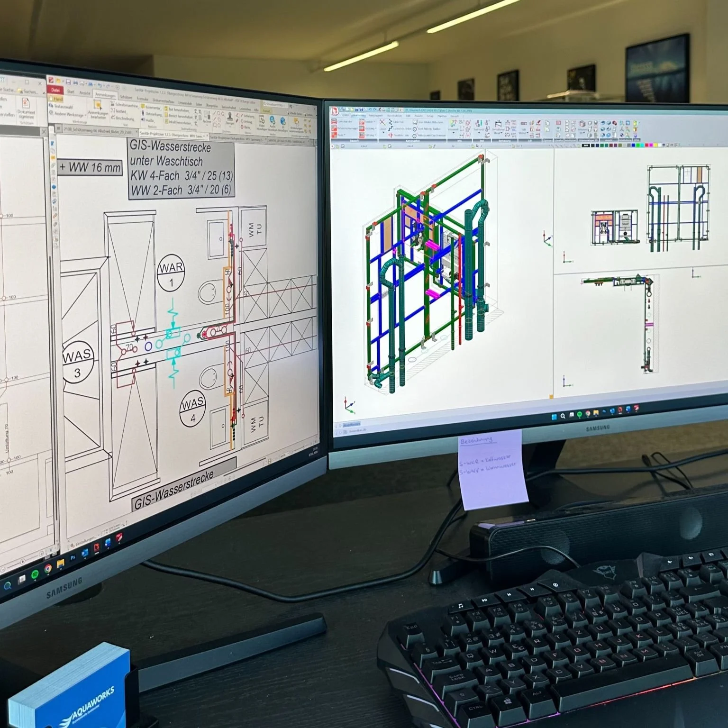Choose Text hervorheben tool
The image size is (728, 728).
point(178,110)
